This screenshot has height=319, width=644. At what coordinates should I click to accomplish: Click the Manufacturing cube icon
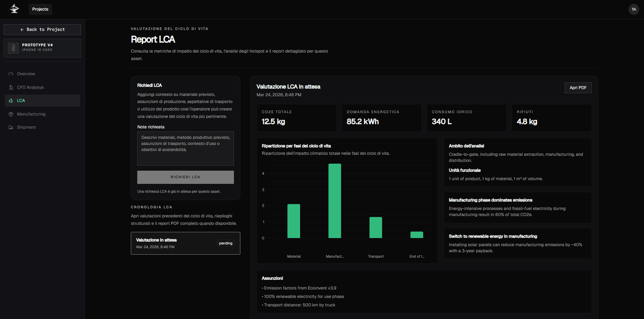pos(10,114)
